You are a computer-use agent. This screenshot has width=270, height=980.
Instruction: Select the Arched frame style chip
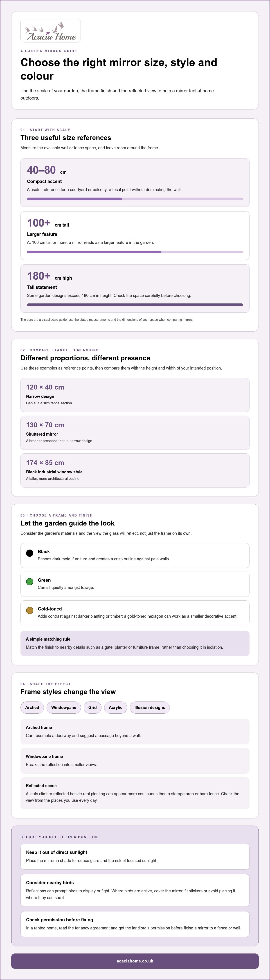[x=32, y=708]
